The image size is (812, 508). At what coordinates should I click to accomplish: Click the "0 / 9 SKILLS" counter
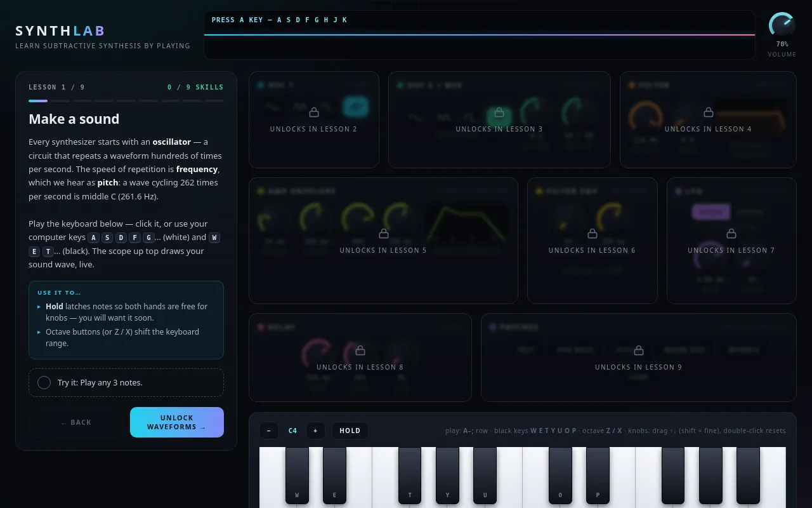click(195, 87)
